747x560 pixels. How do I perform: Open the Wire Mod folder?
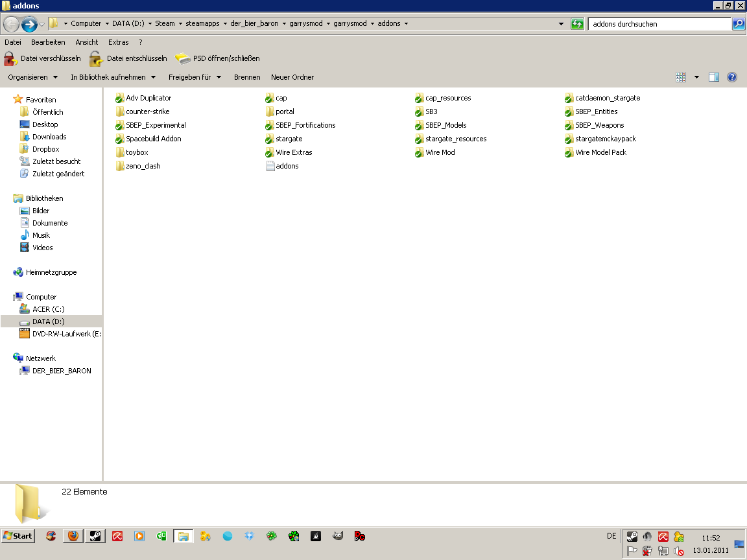440,153
